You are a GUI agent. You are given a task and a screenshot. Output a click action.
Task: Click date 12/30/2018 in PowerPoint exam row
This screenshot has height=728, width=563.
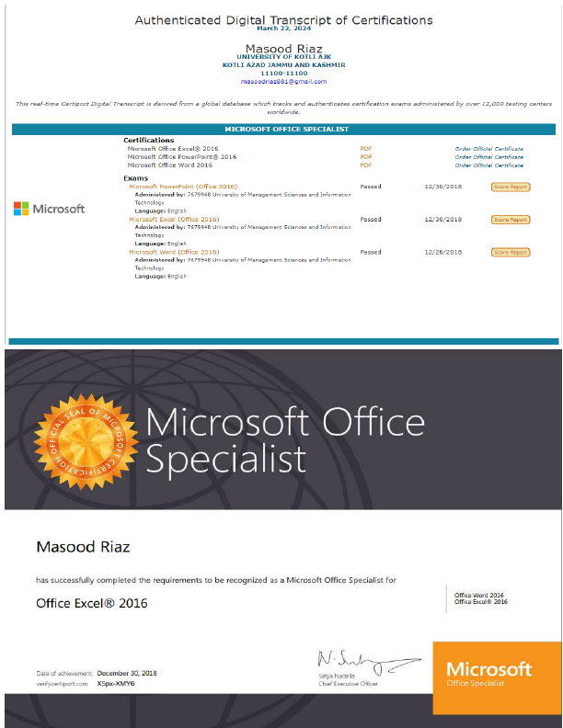click(442, 187)
